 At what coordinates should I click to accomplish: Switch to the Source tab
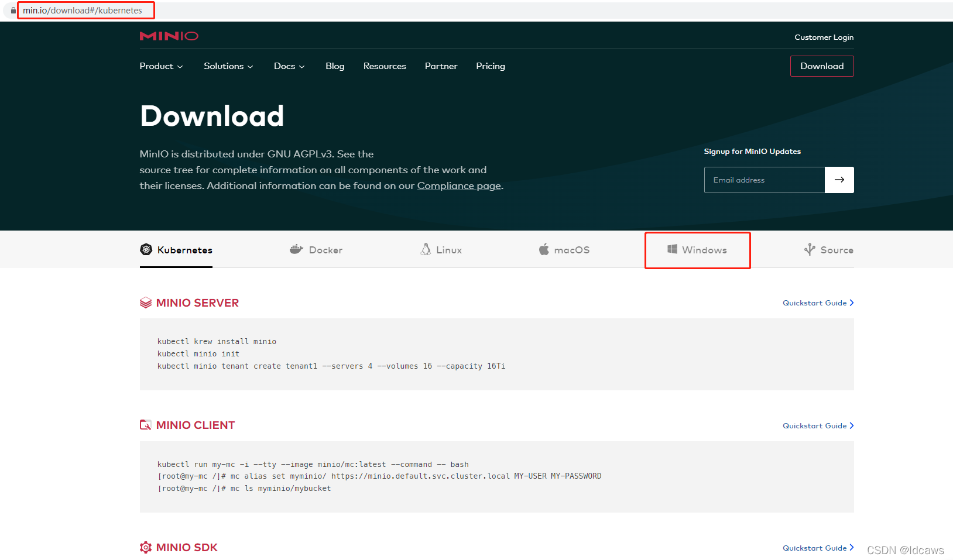tap(829, 250)
